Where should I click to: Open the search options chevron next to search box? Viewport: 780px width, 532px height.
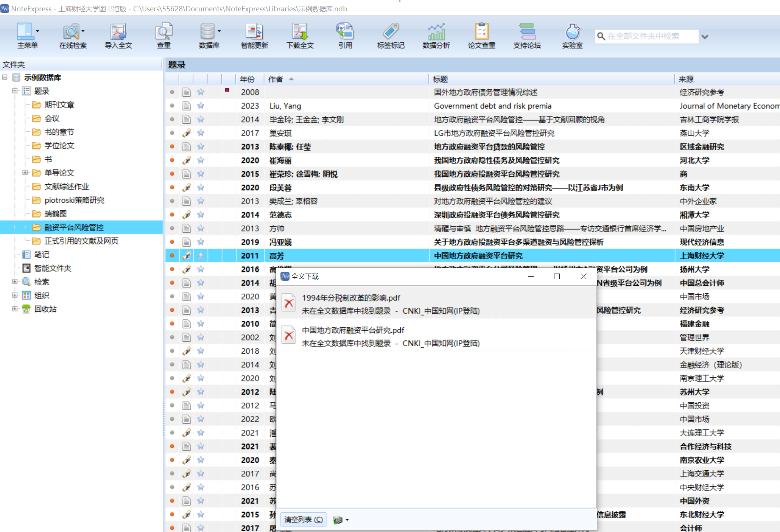click(705, 37)
